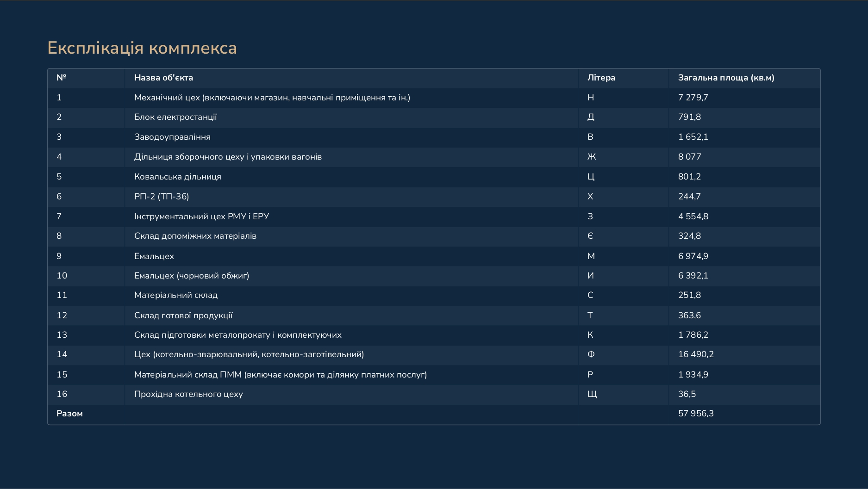Select the 'Емальцех (чорновий обжиг)' cell
This screenshot has height=489, width=868.
[192, 276]
